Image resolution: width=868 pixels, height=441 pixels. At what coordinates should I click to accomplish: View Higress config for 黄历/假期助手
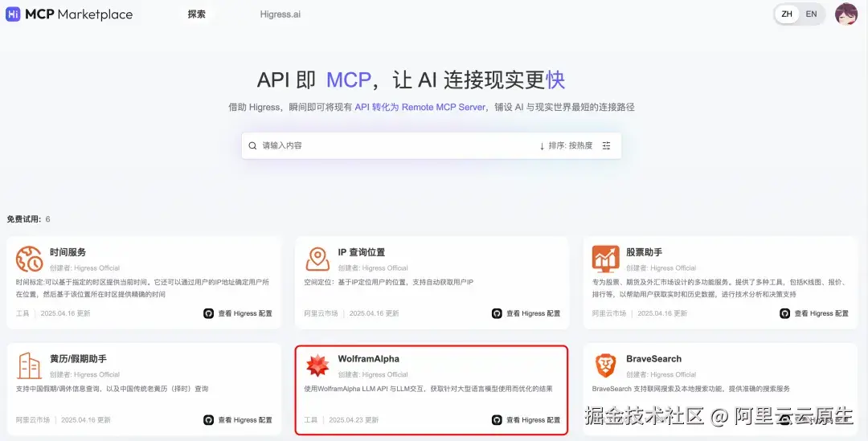pos(244,420)
